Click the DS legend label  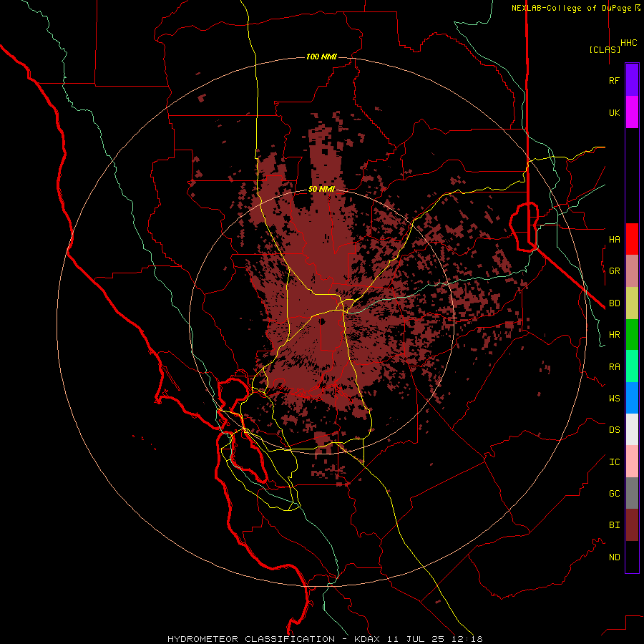tap(614, 430)
